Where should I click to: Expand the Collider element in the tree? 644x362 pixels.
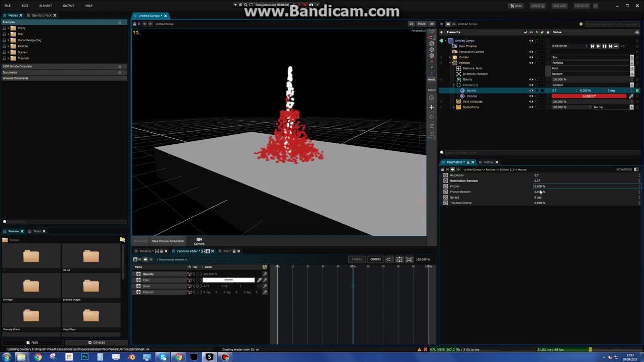tap(450, 57)
